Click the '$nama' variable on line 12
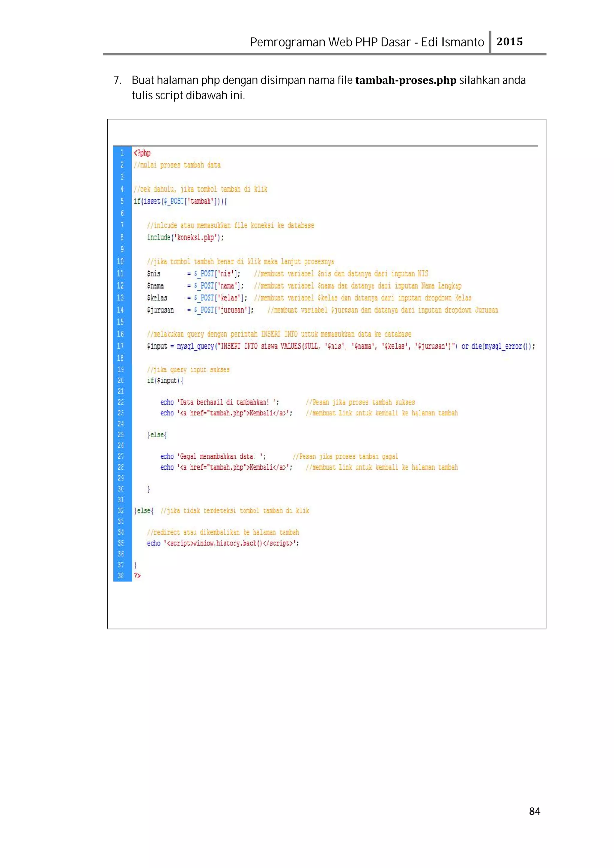The image size is (614, 868). (155, 286)
